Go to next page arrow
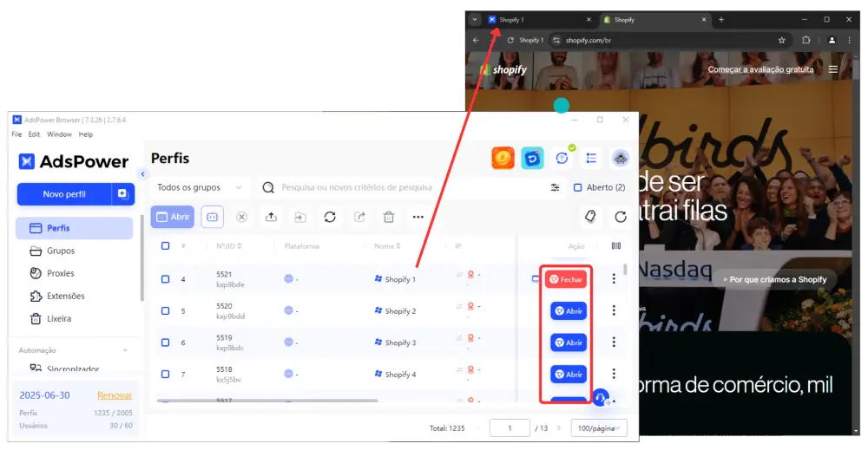Viewport: 868px width, 450px height. [x=558, y=427]
